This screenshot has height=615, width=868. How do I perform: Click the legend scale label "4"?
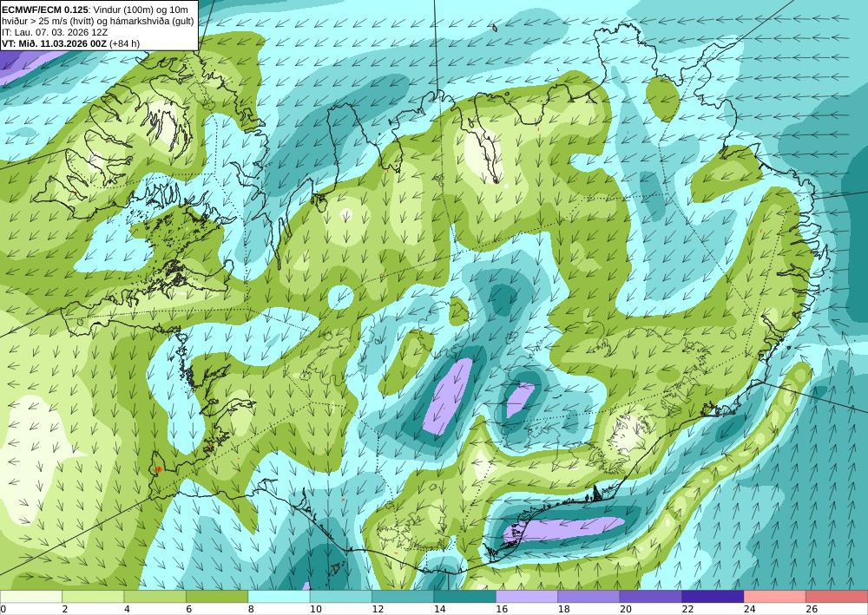point(128,610)
